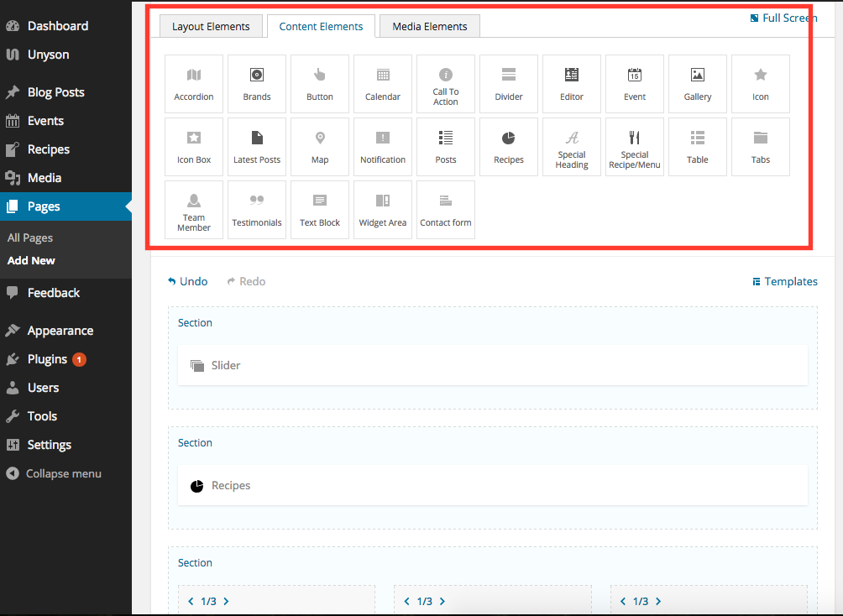Add the Calendar element

pos(383,84)
